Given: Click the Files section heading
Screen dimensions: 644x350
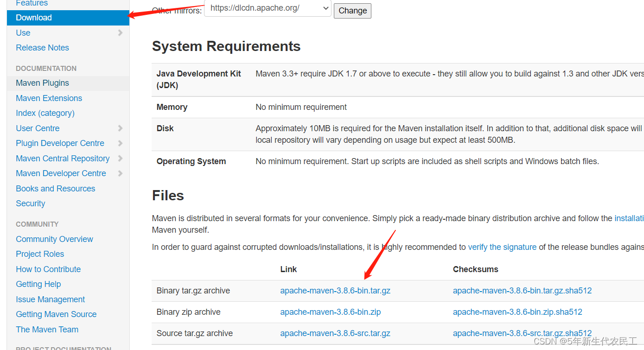Looking at the screenshot, I should (168, 196).
